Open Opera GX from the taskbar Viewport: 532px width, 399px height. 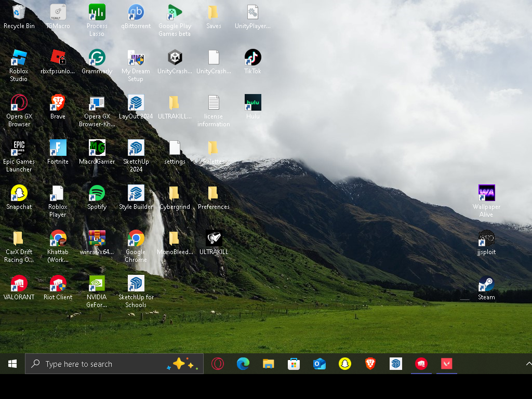(218, 364)
